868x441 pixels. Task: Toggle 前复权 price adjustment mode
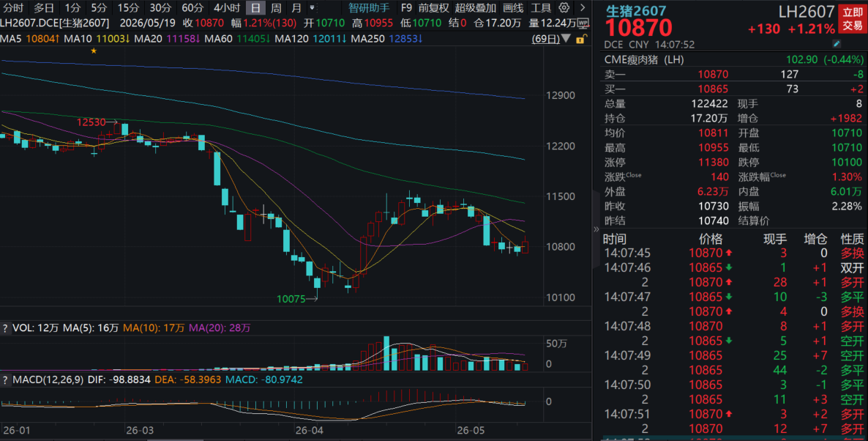tap(433, 8)
